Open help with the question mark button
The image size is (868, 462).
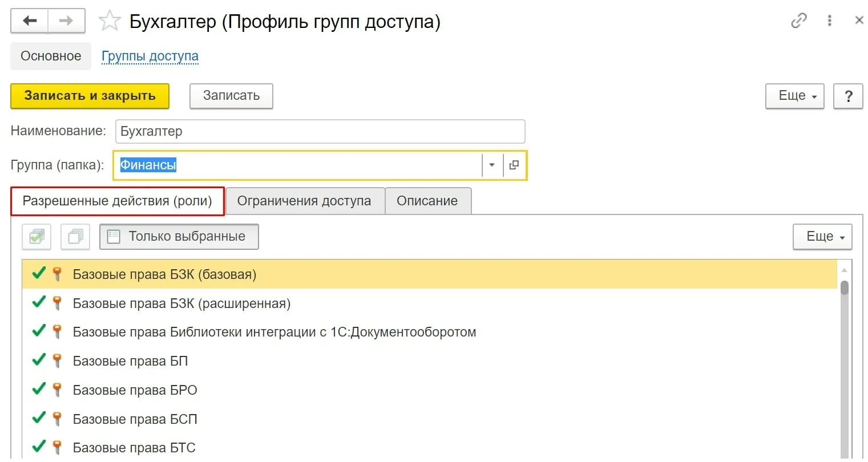click(848, 96)
